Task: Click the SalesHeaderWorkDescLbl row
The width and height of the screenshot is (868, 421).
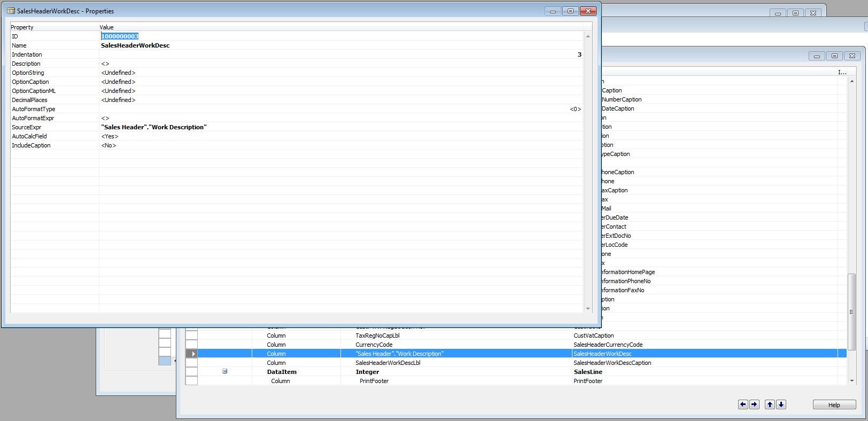Action: tap(387, 363)
